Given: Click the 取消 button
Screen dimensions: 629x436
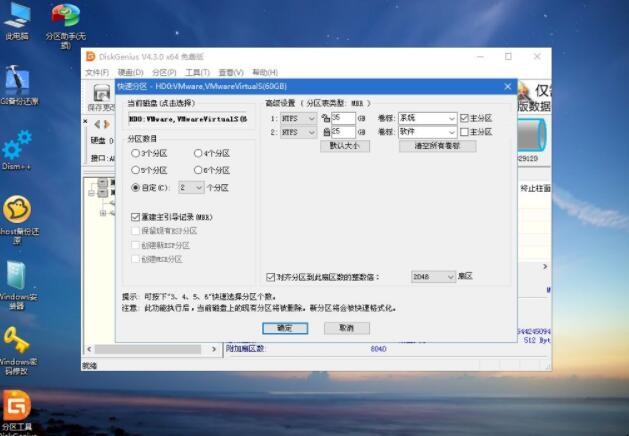Looking at the screenshot, I should [347, 328].
